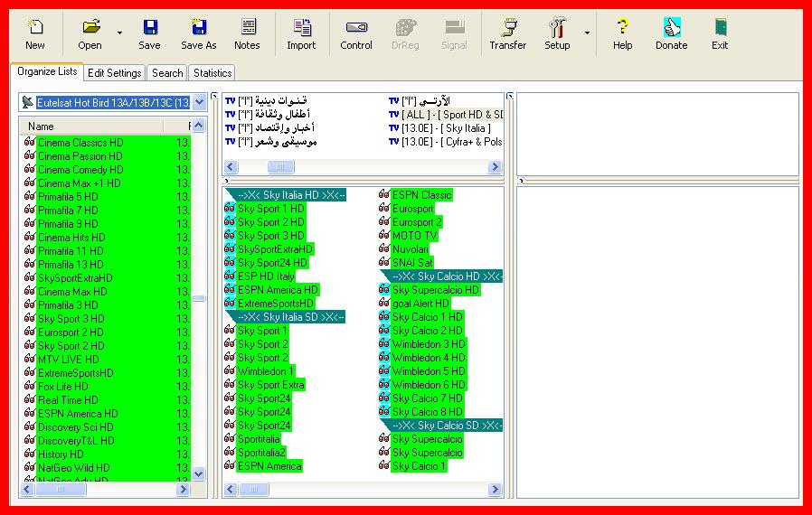Click small panel toggle above favorites list
Image resolution: width=812 pixels, height=515 pixels.
tap(214, 96)
